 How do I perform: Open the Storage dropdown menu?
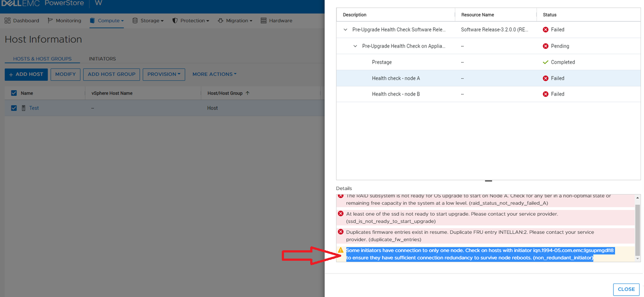pyautogui.click(x=148, y=21)
